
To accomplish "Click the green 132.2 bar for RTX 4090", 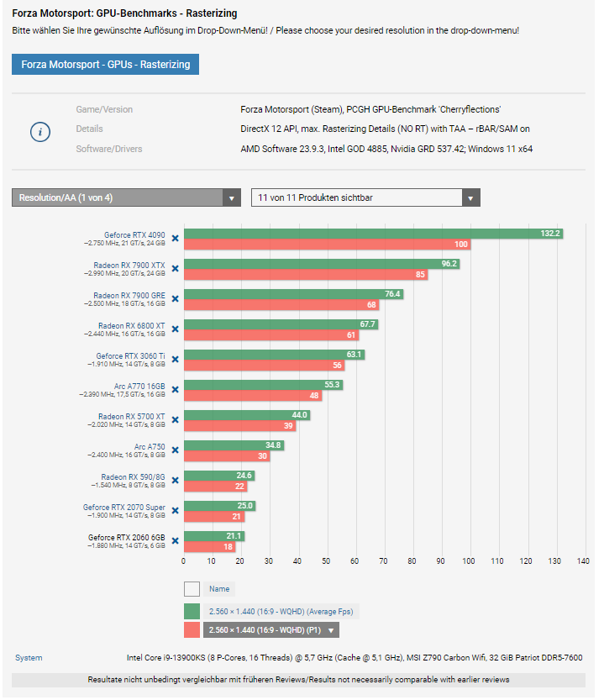I will point(373,234).
